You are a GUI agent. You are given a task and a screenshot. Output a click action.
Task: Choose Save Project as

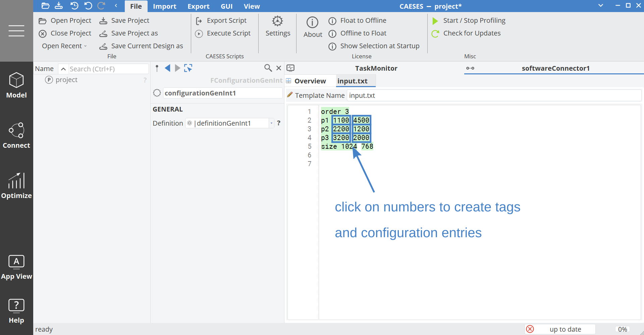128,33
